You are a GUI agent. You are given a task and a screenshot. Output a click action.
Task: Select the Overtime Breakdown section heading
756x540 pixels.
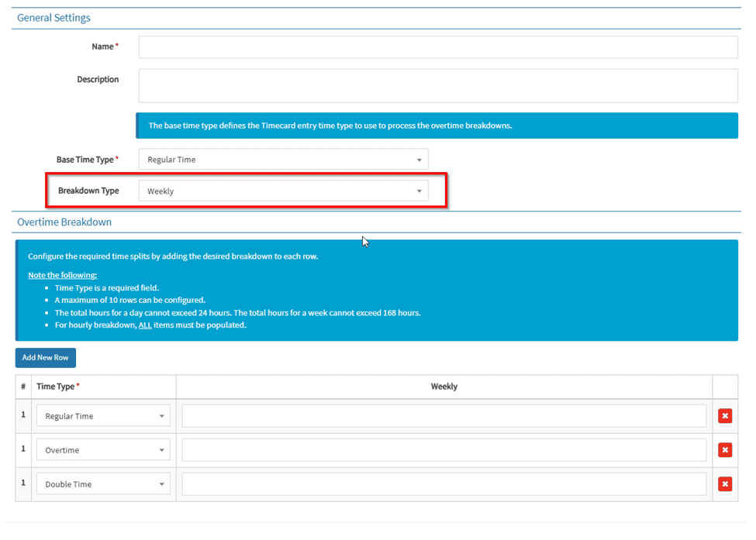tap(64, 222)
